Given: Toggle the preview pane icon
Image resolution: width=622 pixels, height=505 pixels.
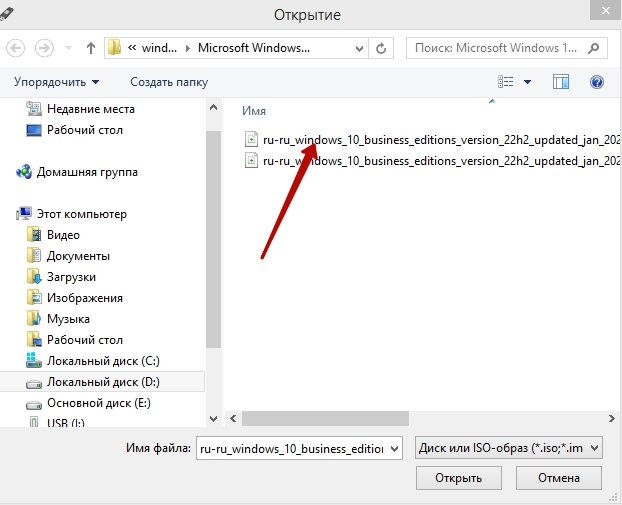Looking at the screenshot, I should click(x=561, y=82).
